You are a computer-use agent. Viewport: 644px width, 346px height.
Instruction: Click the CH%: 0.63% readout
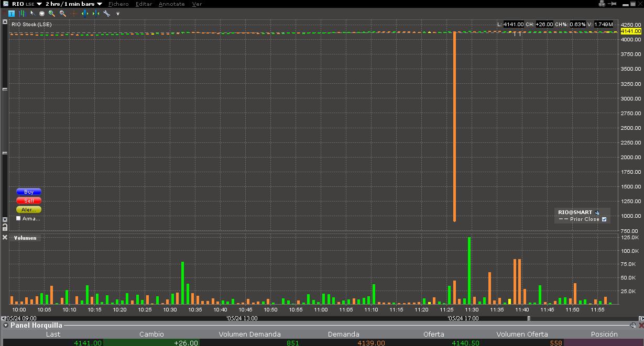[570, 24]
